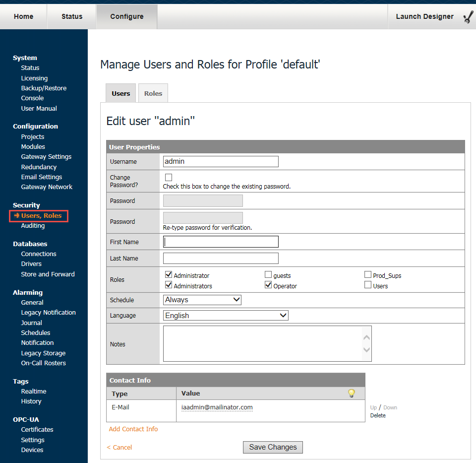This screenshot has width=476, height=463.
Task: Open the Schedule dropdown set to Always
Action: coord(202,300)
